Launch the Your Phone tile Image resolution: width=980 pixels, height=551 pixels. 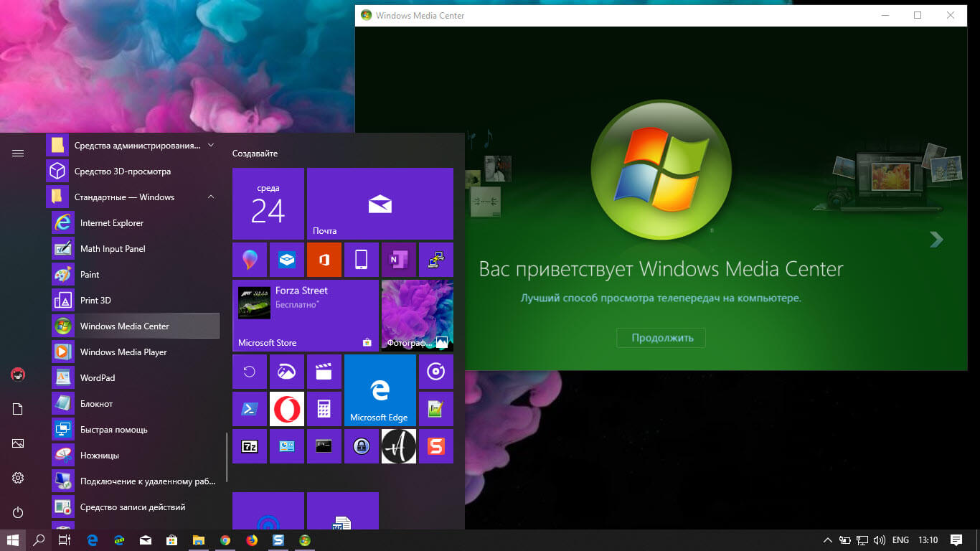point(362,260)
